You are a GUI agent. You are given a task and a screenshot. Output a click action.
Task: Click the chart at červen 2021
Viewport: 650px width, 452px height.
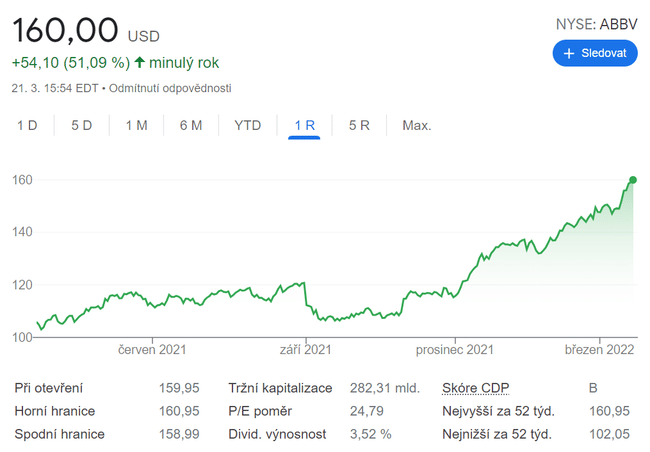tap(152, 298)
